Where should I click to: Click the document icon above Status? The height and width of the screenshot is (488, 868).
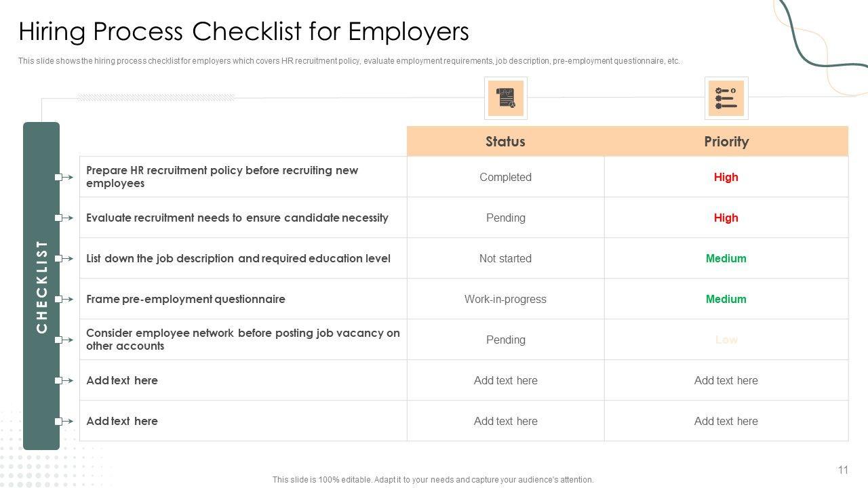point(505,98)
